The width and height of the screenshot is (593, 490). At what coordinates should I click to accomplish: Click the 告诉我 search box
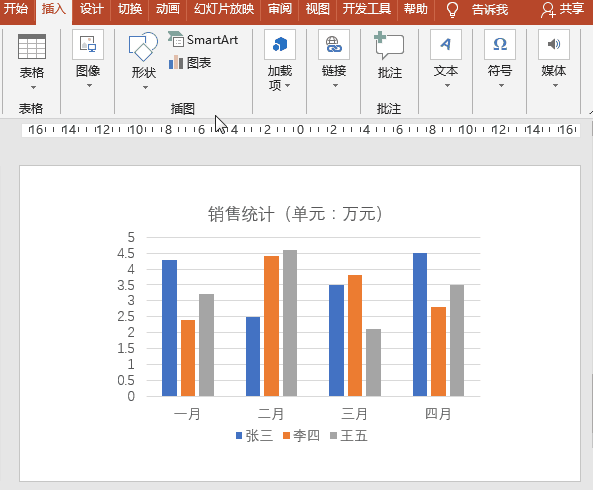pos(490,9)
